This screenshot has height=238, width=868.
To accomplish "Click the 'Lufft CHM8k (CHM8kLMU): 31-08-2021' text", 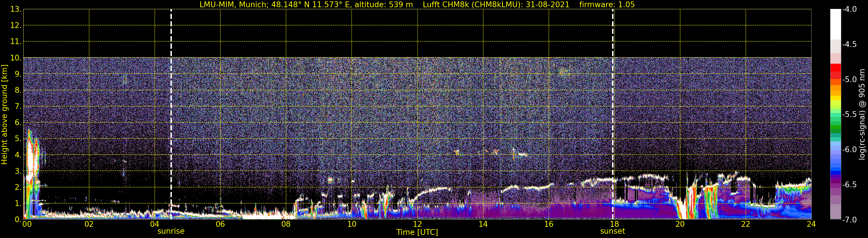I will [x=496, y=5].
